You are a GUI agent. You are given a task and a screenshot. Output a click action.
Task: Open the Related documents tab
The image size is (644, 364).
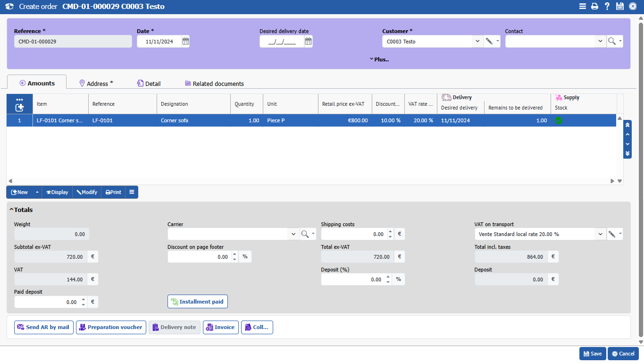[214, 84]
